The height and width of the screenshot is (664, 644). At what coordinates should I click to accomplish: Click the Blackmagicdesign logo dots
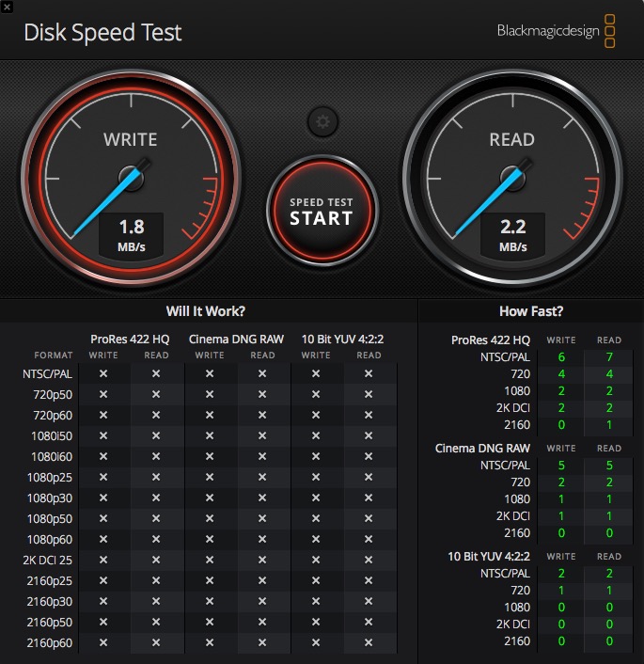click(609, 31)
